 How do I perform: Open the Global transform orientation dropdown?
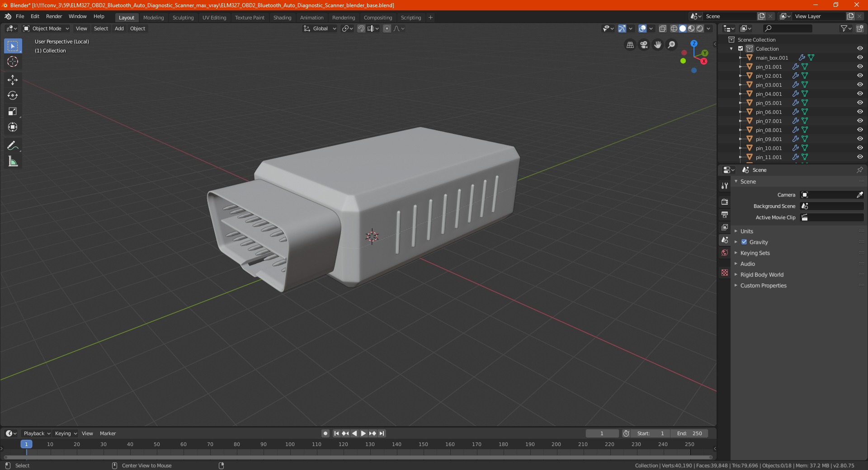(x=320, y=28)
